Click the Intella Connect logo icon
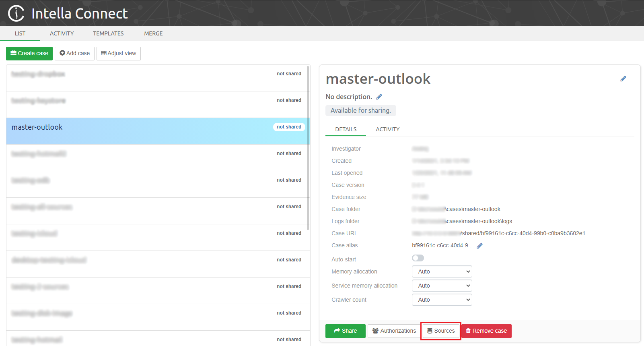Screen dimensions: 644x348 click(16, 13)
